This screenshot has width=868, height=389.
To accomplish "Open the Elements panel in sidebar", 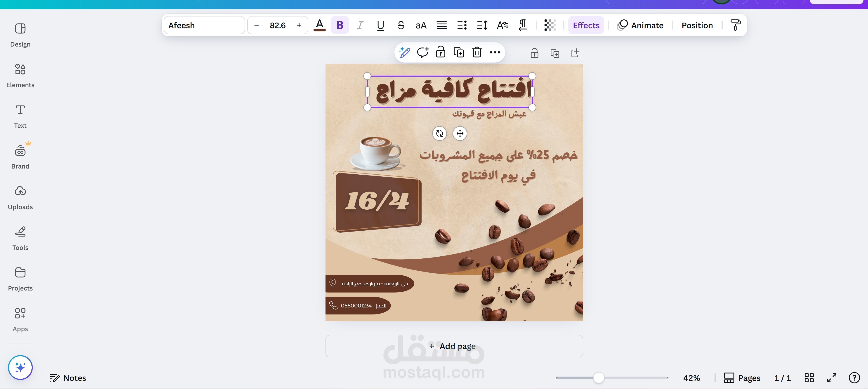I will pos(20,75).
